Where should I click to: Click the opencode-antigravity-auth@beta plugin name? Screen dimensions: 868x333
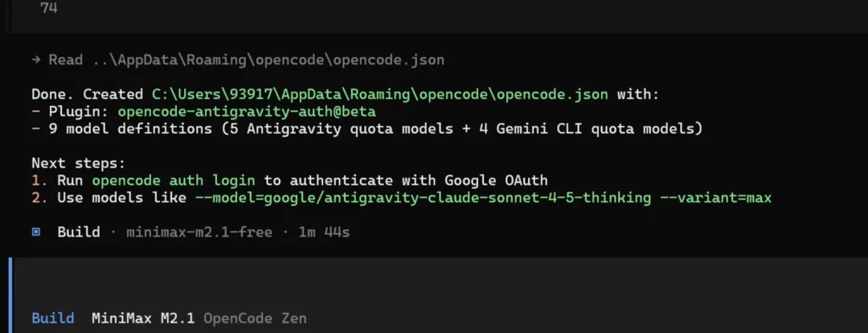pos(246,111)
